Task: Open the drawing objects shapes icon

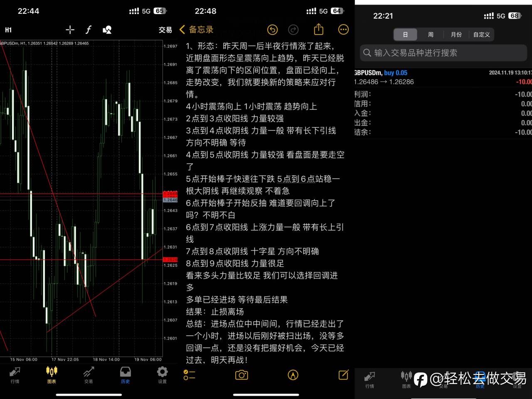Action: [107, 30]
